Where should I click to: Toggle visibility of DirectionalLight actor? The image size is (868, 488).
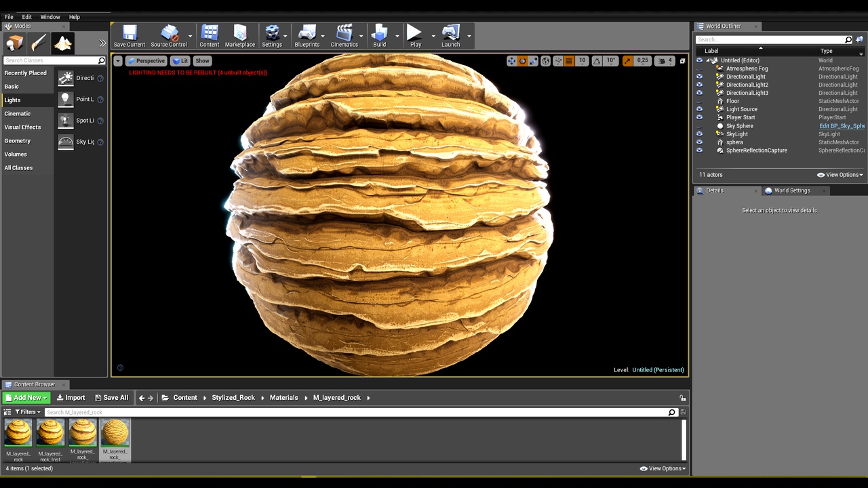click(699, 77)
